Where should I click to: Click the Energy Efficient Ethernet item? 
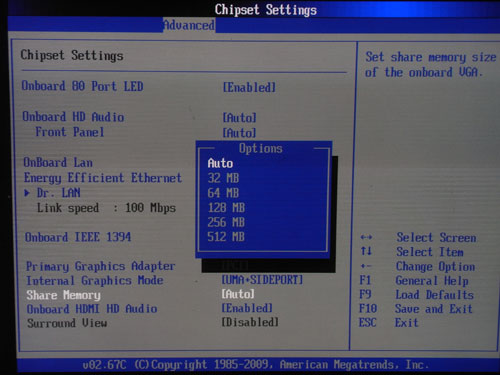click(x=103, y=178)
